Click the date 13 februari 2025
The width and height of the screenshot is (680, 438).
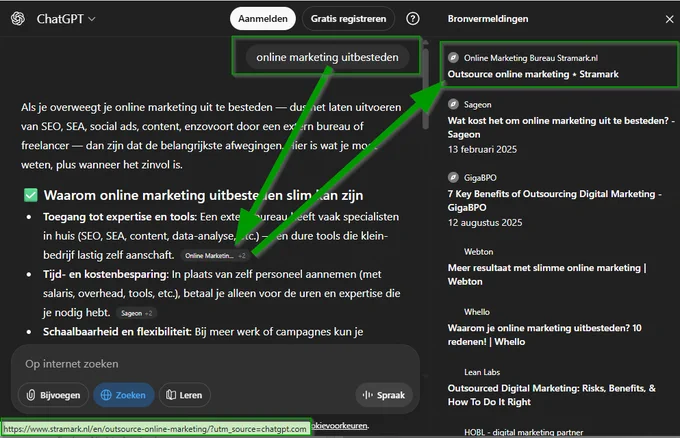pyautogui.click(x=482, y=150)
